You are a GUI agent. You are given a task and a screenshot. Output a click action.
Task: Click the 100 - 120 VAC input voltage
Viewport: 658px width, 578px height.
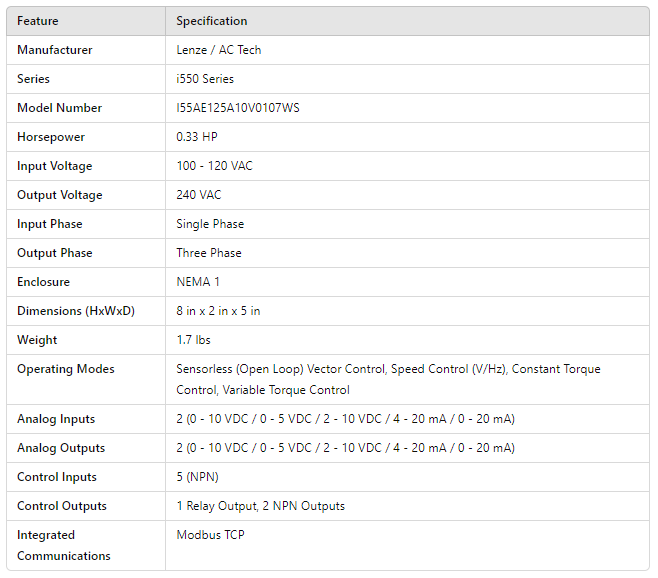[x=214, y=166]
